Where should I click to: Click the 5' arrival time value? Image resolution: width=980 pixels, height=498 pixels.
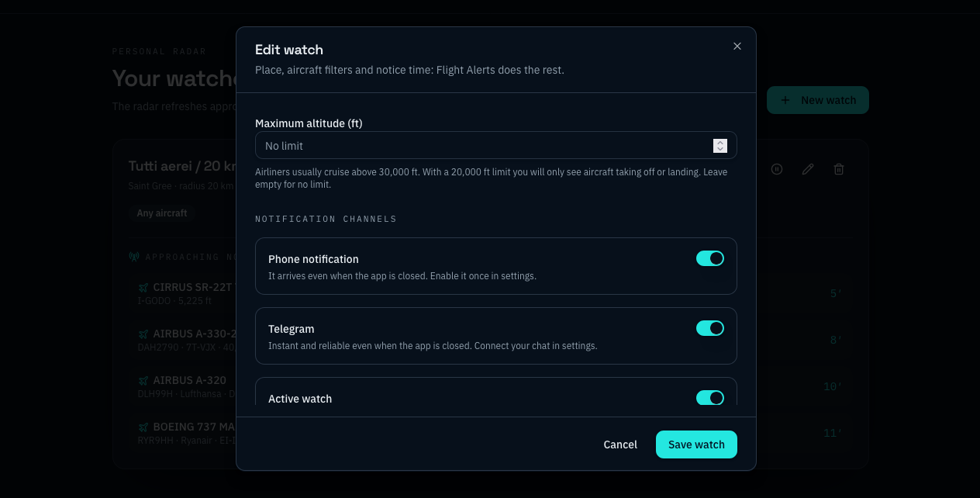coord(836,293)
